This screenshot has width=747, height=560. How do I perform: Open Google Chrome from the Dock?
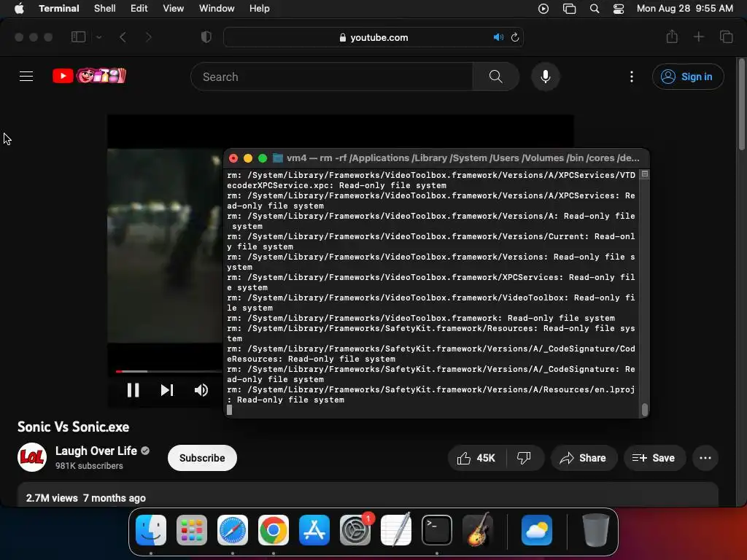click(x=274, y=530)
